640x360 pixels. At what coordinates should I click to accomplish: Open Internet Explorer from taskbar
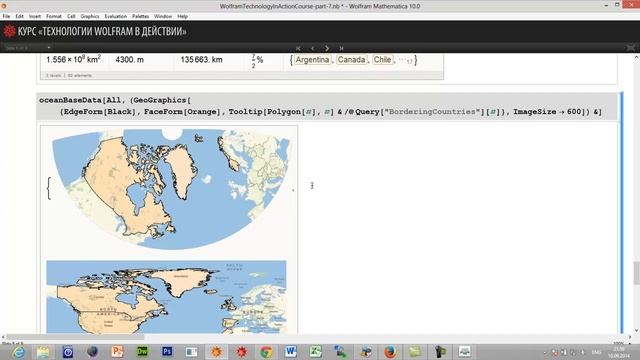(x=18, y=352)
